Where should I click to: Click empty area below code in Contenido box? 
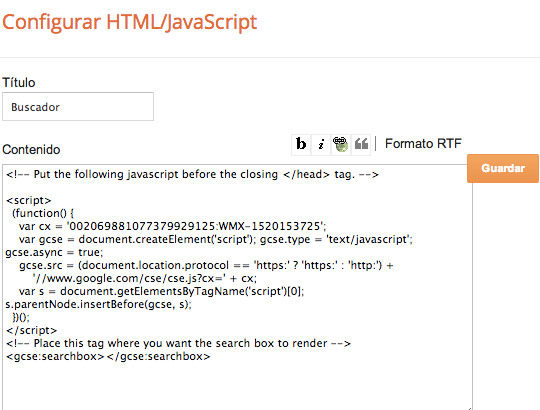(238, 386)
